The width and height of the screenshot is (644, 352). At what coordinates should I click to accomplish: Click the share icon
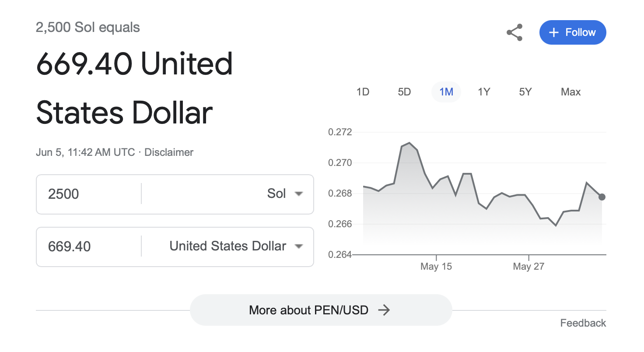(x=514, y=32)
